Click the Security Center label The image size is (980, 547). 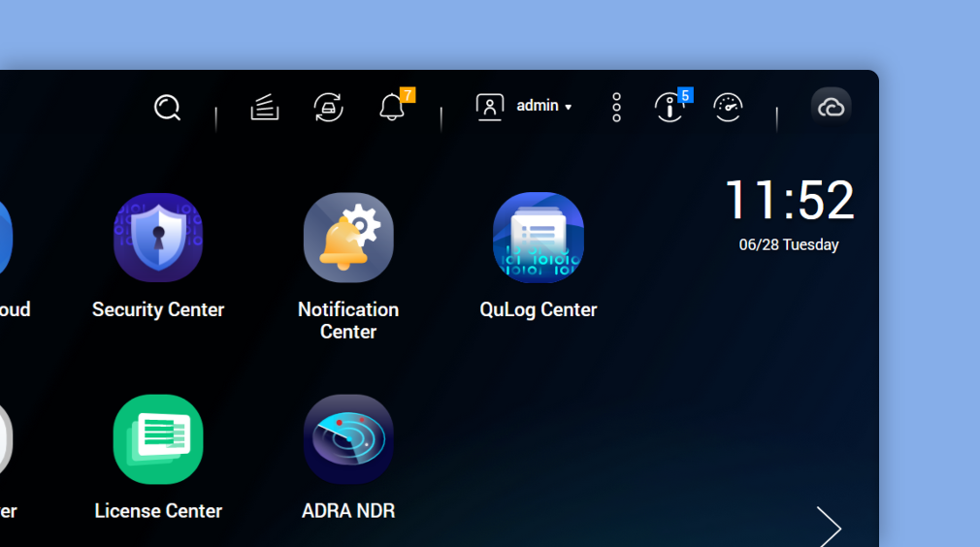158,309
